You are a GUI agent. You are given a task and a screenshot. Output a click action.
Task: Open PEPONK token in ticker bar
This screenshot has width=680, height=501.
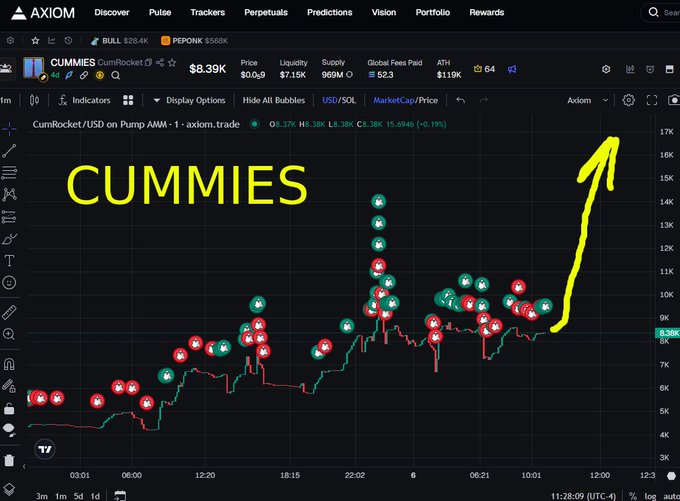(x=194, y=41)
